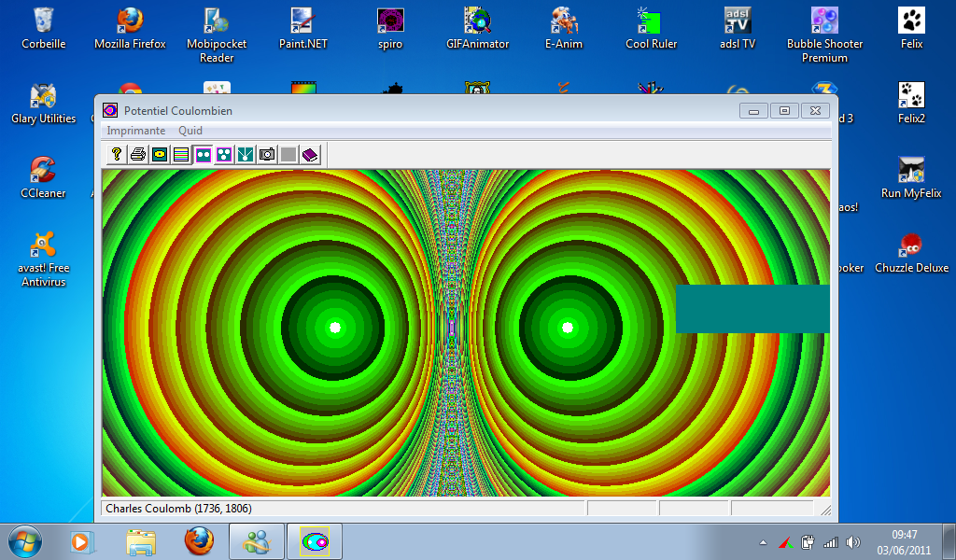Select the three-charges toolbar icon
The width and height of the screenshot is (956, 560).
point(224,155)
